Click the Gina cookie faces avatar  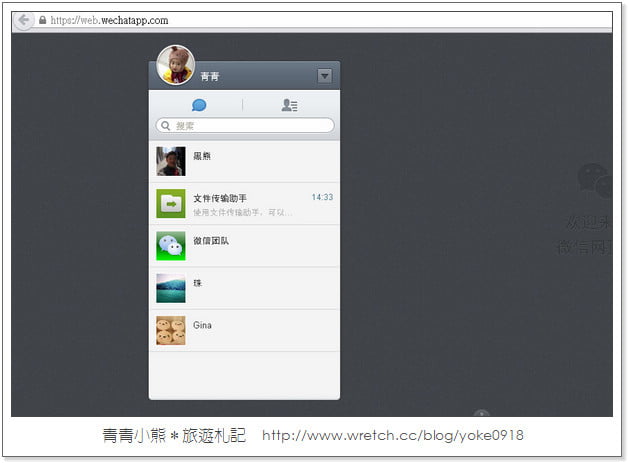coord(171,330)
